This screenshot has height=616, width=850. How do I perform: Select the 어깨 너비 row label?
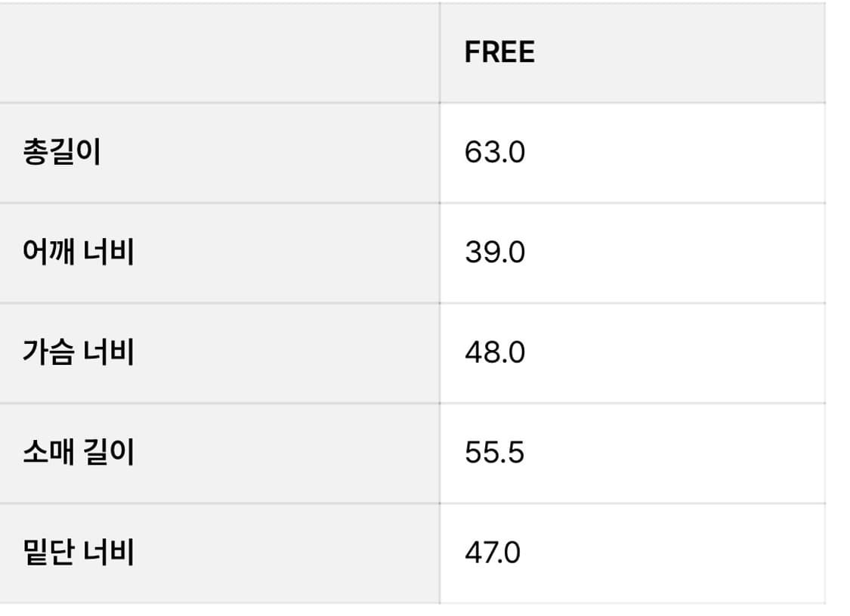tap(79, 252)
